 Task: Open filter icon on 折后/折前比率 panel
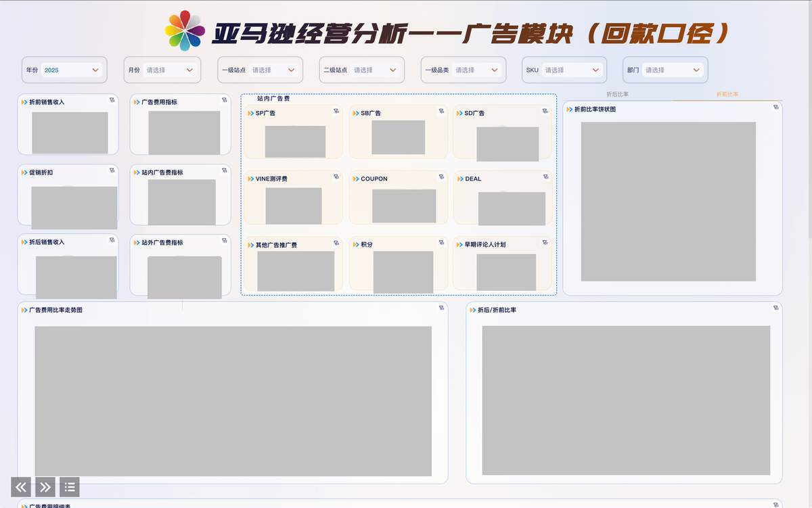776,308
